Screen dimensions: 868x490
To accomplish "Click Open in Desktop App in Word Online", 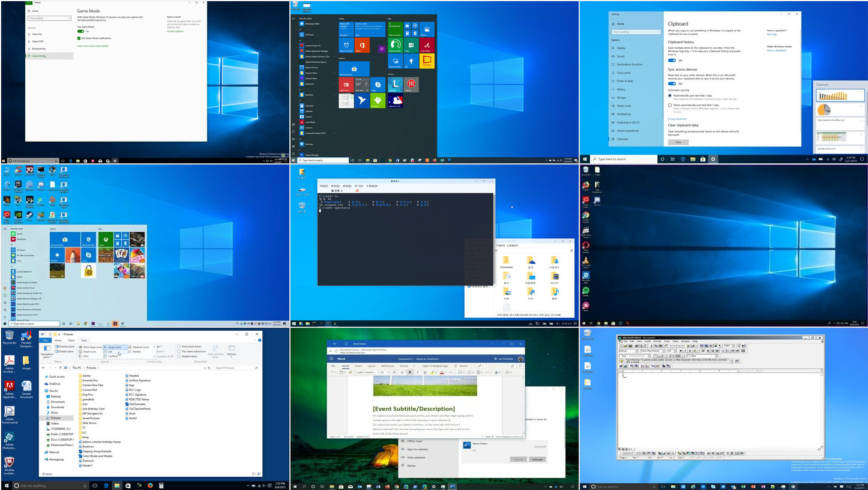I will tap(435, 366).
